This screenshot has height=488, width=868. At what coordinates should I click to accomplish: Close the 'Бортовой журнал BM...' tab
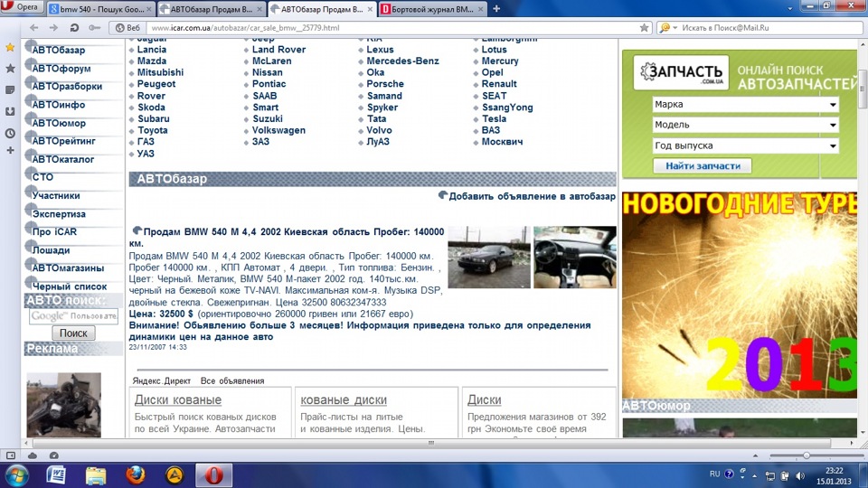(x=480, y=9)
